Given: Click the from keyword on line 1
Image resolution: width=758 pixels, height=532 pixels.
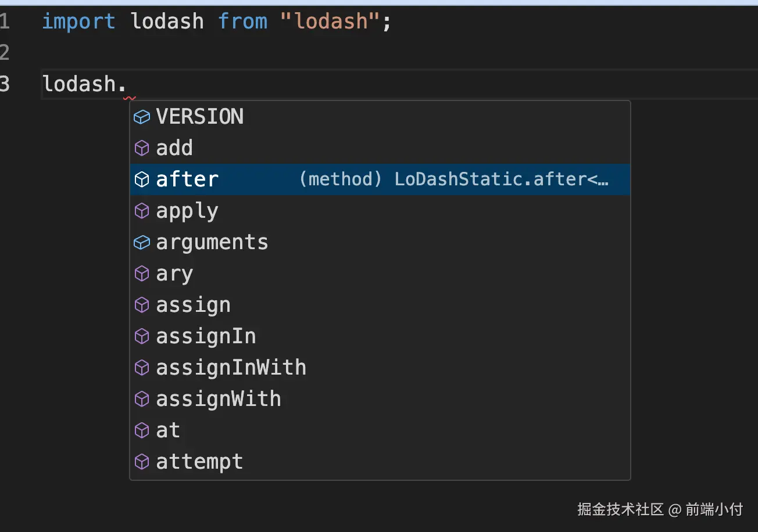Looking at the screenshot, I should tap(242, 22).
